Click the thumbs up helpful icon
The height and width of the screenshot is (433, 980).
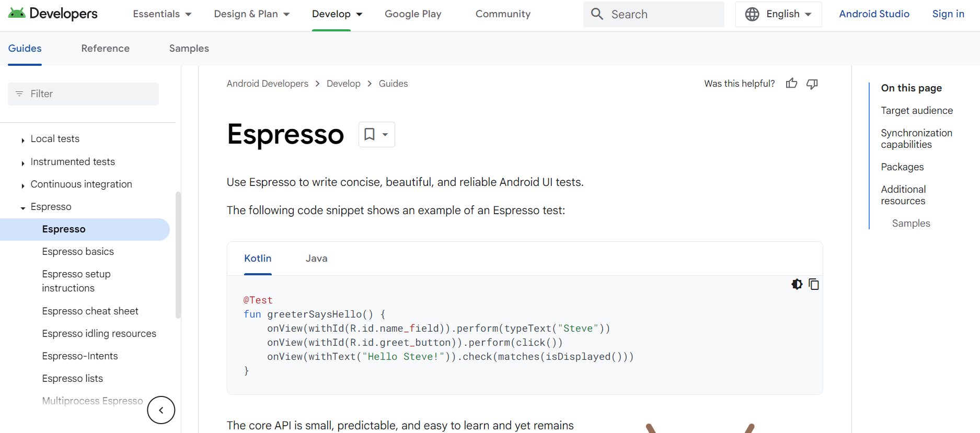(x=791, y=84)
